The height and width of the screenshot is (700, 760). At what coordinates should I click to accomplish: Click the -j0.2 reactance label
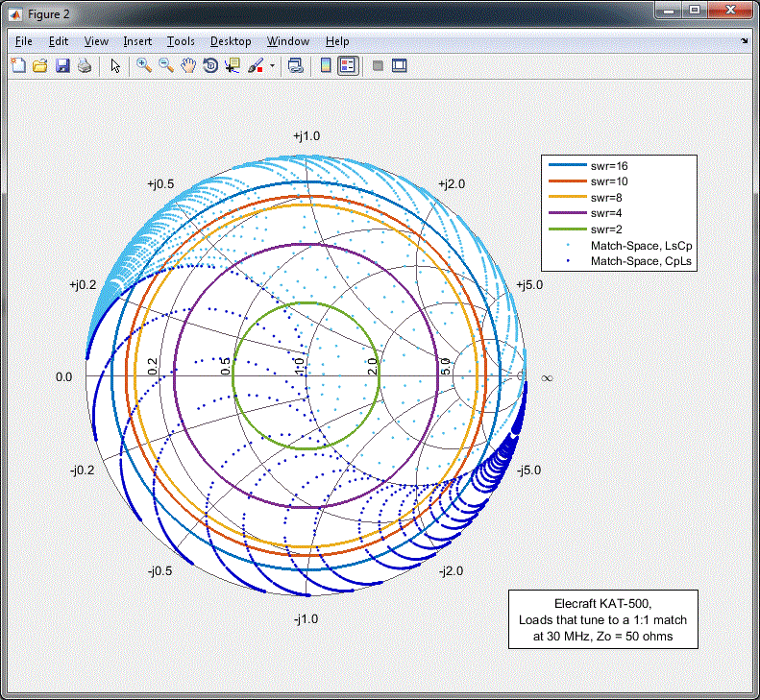click(82, 470)
